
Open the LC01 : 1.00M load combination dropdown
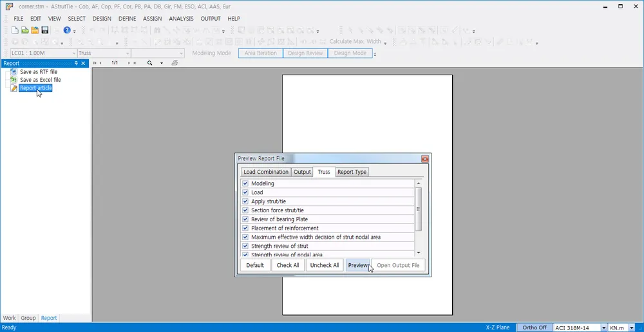pyautogui.click(x=74, y=53)
